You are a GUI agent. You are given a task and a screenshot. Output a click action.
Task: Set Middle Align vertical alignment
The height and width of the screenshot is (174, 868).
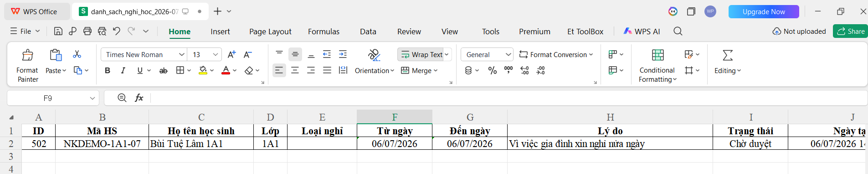click(x=295, y=54)
